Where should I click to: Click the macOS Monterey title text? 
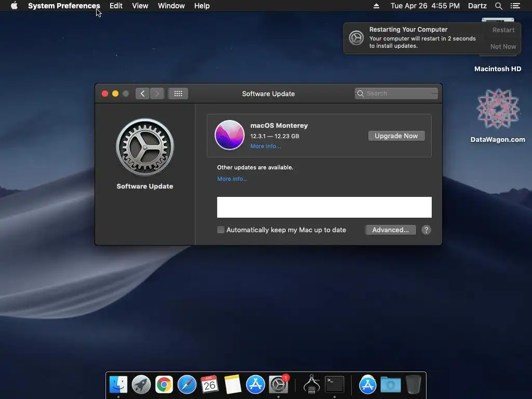[x=279, y=126]
